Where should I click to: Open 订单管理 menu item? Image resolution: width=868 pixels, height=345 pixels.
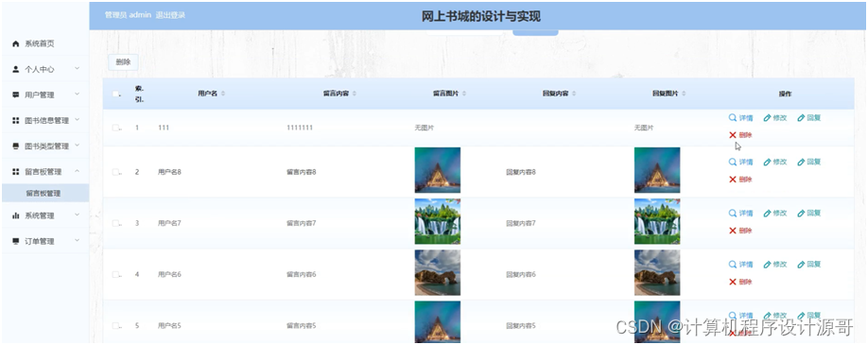click(45, 241)
